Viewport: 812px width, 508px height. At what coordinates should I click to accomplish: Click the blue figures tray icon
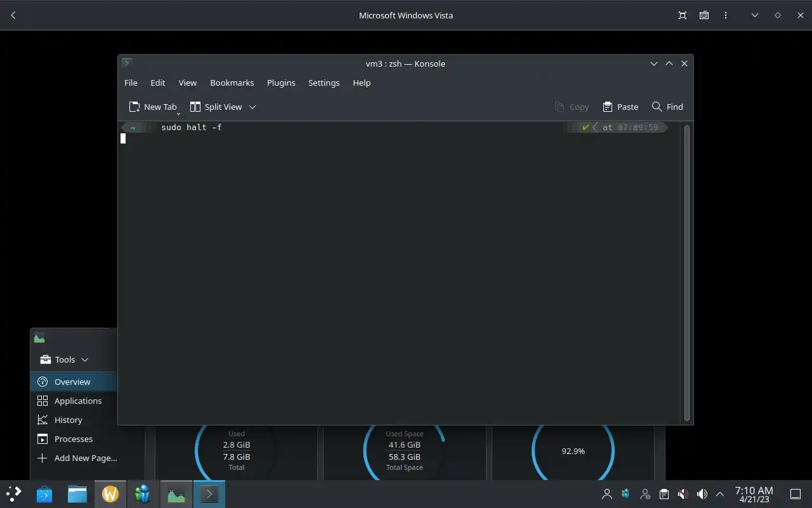(626, 493)
